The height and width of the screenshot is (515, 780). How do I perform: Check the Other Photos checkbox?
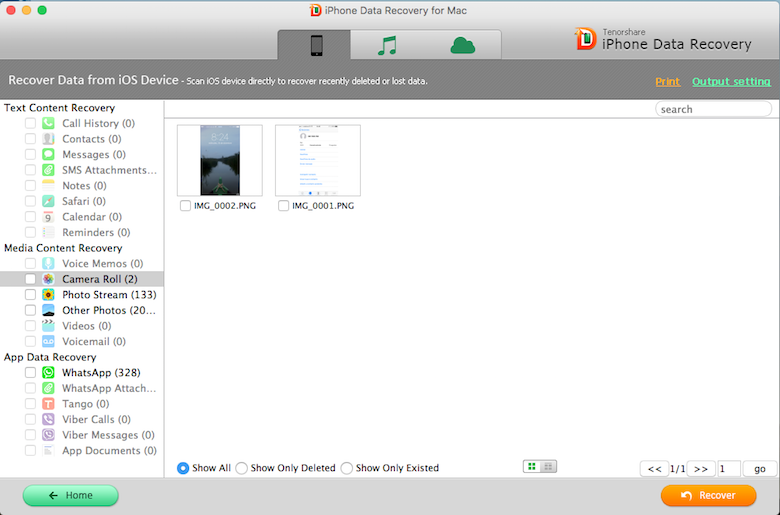point(30,310)
